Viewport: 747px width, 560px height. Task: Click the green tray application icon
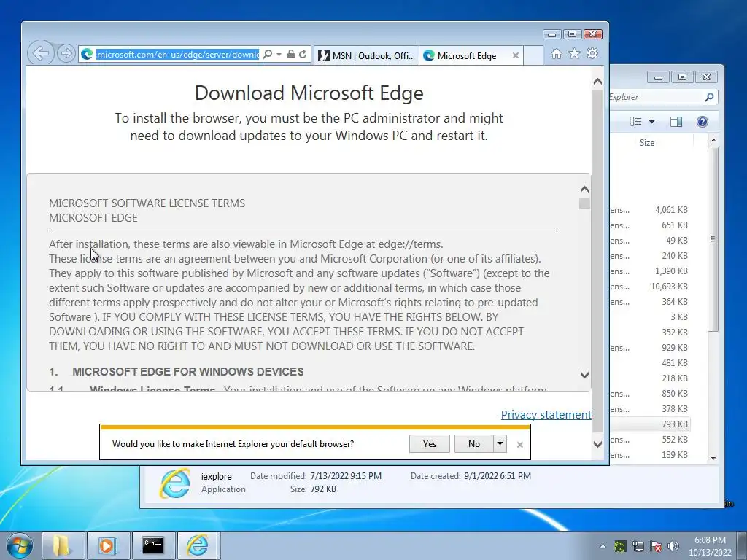pyautogui.click(x=620, y=546)
